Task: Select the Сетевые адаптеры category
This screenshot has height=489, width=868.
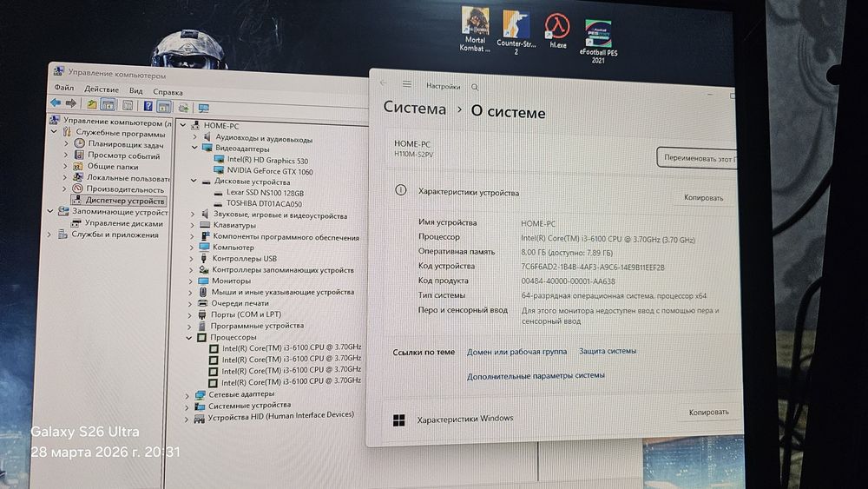Action: [x=241, y=393]
